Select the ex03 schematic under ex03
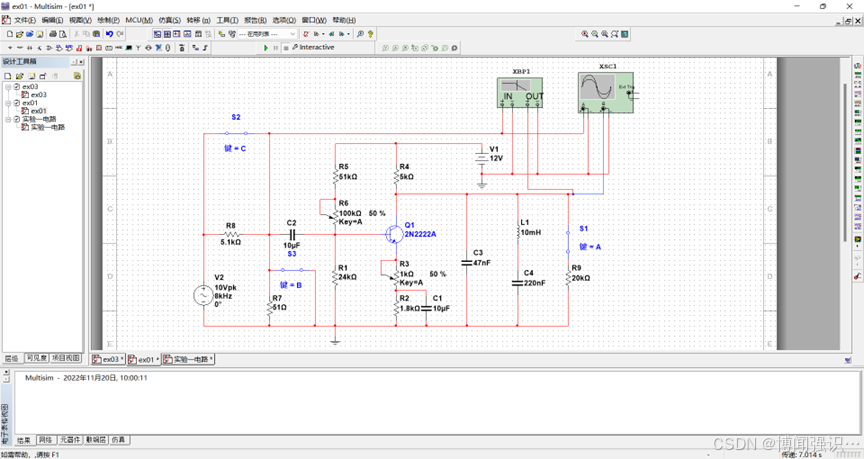Screen dimensions: 864x459 pyautogui.click(x=35, y=95)
